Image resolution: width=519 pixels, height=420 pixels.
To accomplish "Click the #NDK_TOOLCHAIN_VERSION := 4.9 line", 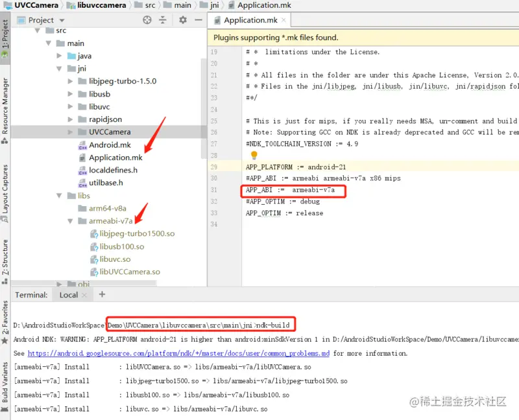I will (x=302, y=144).
